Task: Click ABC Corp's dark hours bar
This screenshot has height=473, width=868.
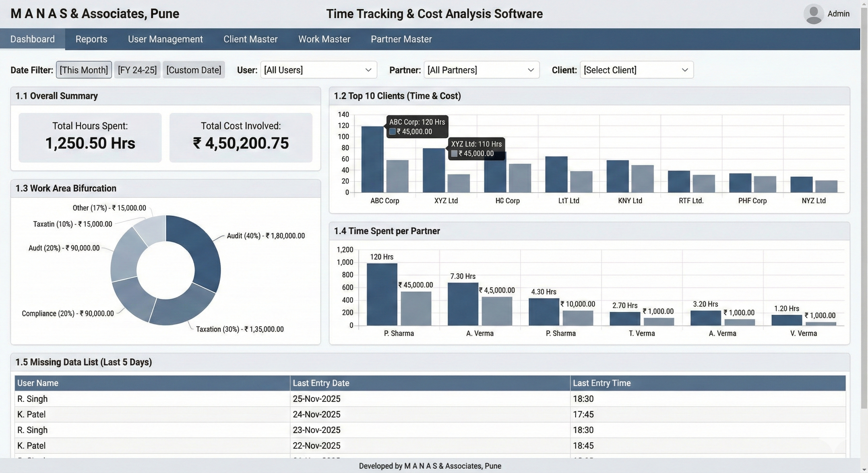Action: (372, 160)
